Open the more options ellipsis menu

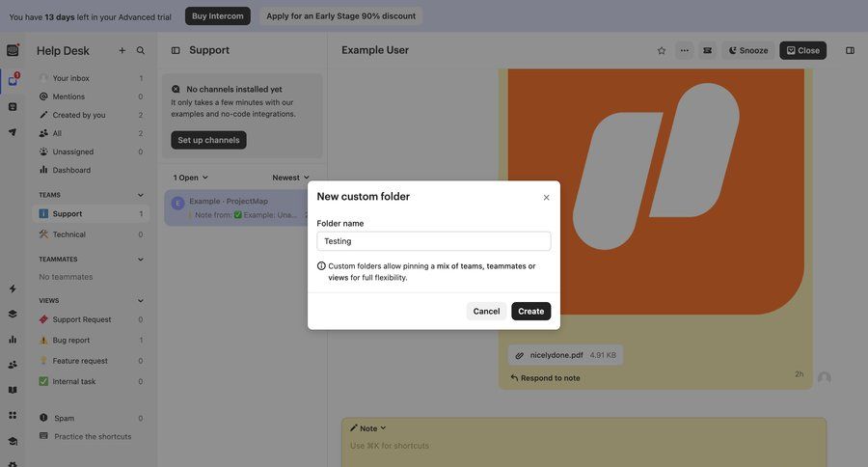(685, 50)
